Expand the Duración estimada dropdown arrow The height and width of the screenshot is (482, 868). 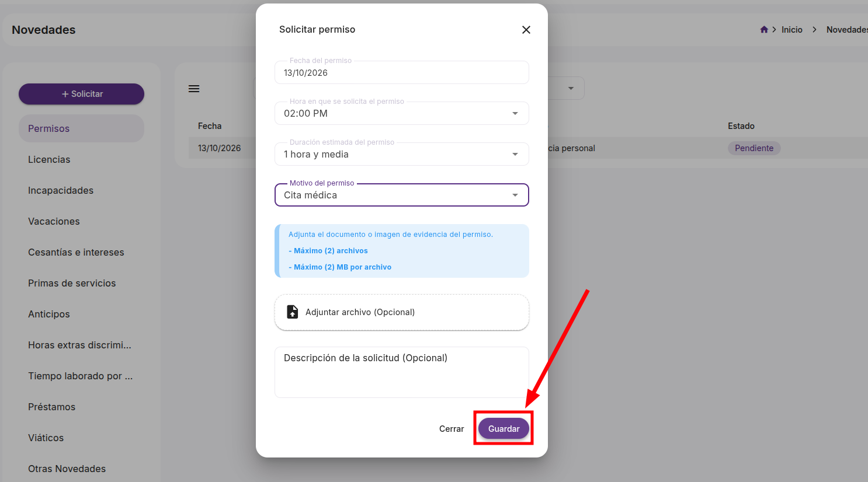pos(515,154)
